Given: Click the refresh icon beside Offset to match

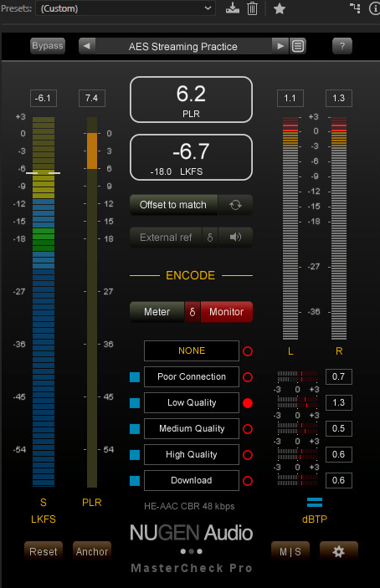Looking at the screenshot, I should click(235, 205).
